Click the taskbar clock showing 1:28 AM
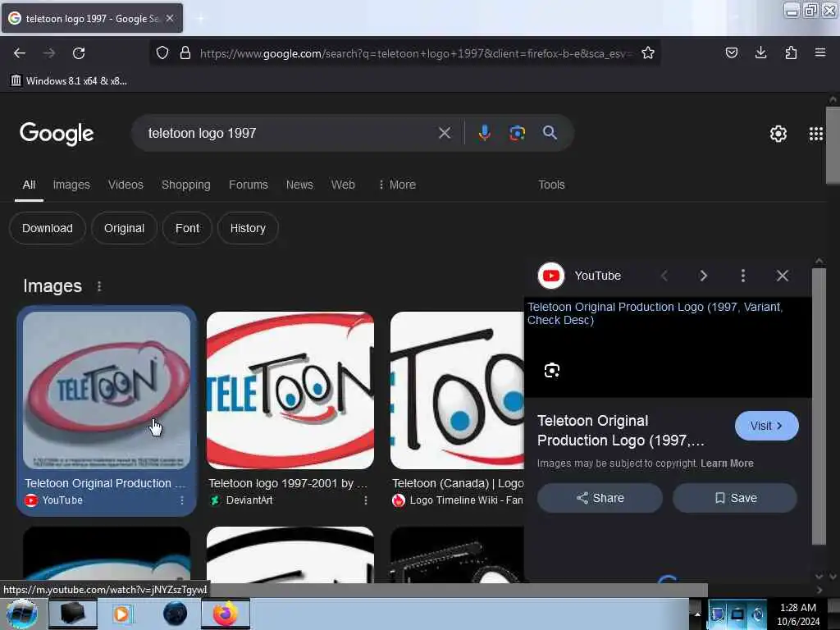The width and height of the screenshot is (840, 630). point(797,614)
